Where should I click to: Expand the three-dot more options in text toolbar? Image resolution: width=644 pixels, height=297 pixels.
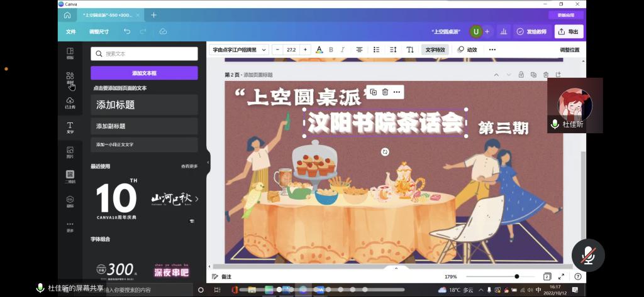tap(492, 50)
